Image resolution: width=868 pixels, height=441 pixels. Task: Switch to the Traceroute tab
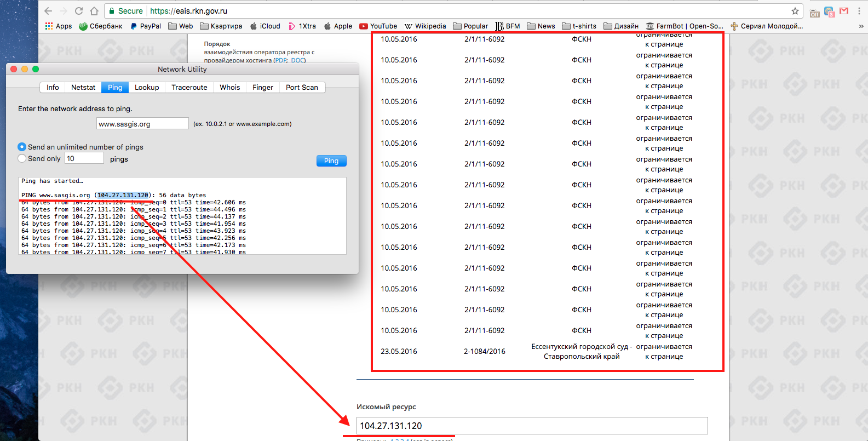tap(189, 87)
